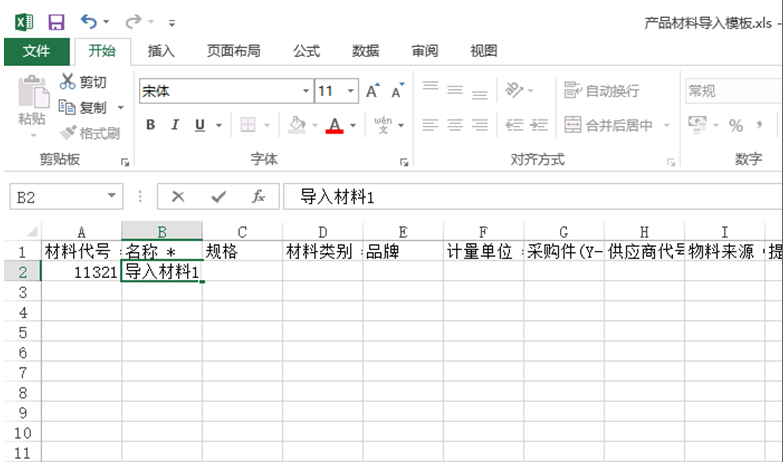Click Cut (剪切) scissors icon

click(67, 81)
